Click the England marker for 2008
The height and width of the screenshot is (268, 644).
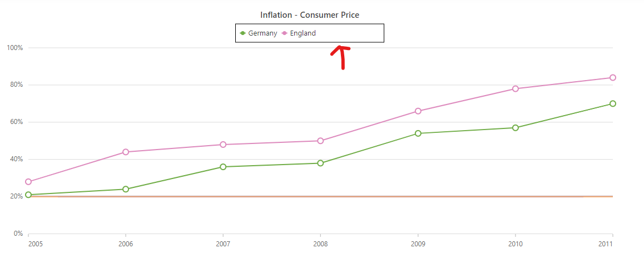(x=320, y=141)
